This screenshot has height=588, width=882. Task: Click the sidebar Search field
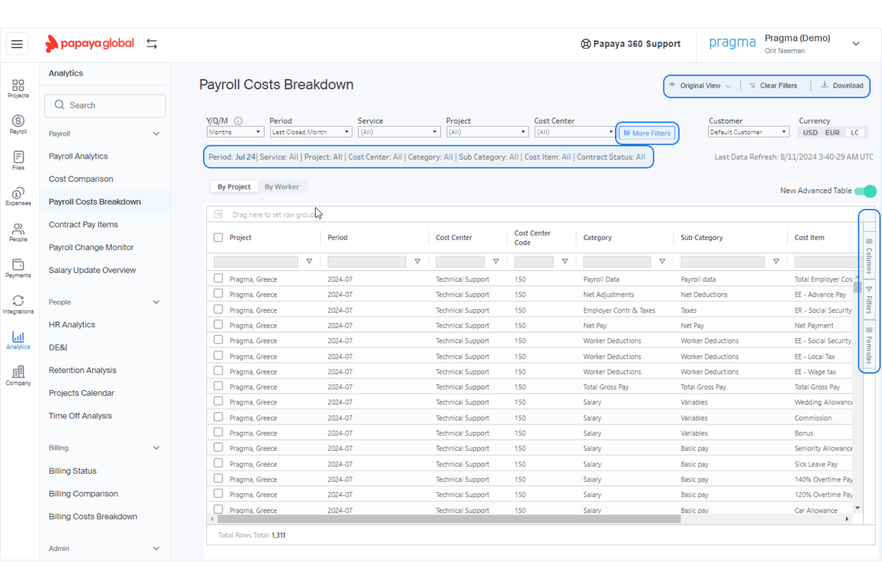point(105,105)
